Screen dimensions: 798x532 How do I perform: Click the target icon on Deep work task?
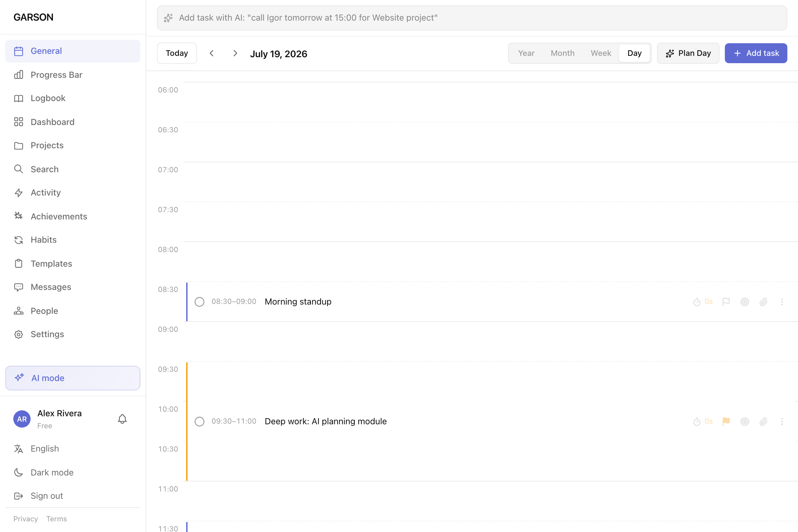745,421
